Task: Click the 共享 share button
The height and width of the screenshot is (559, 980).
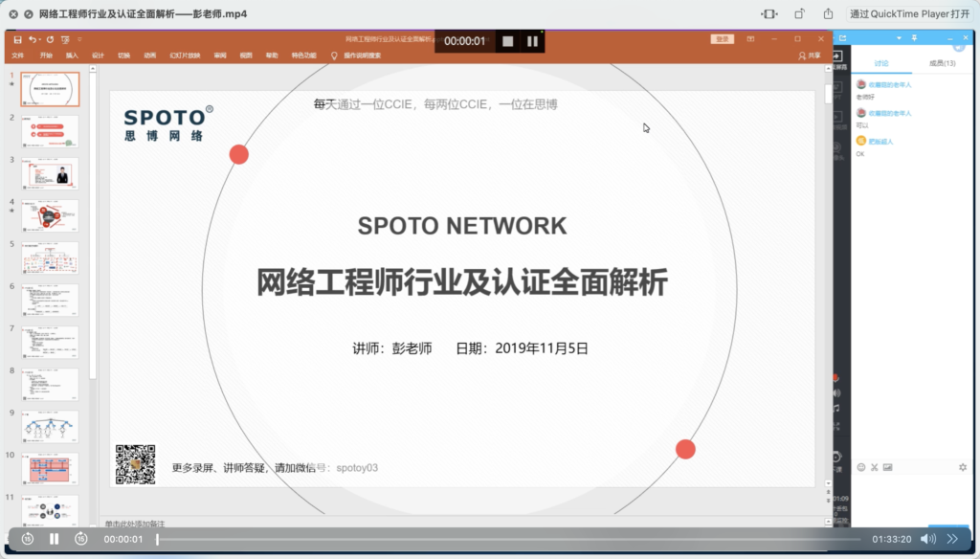Action: 810,56
